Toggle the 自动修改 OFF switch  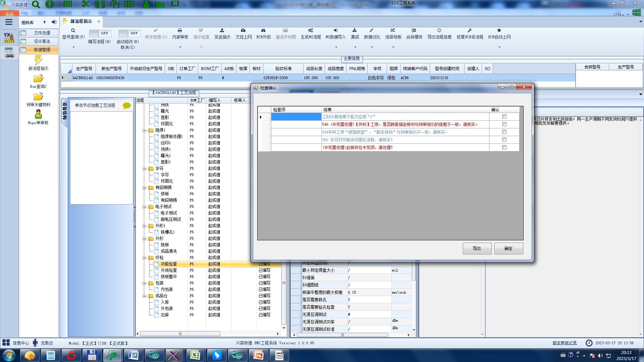pos(129,33)
